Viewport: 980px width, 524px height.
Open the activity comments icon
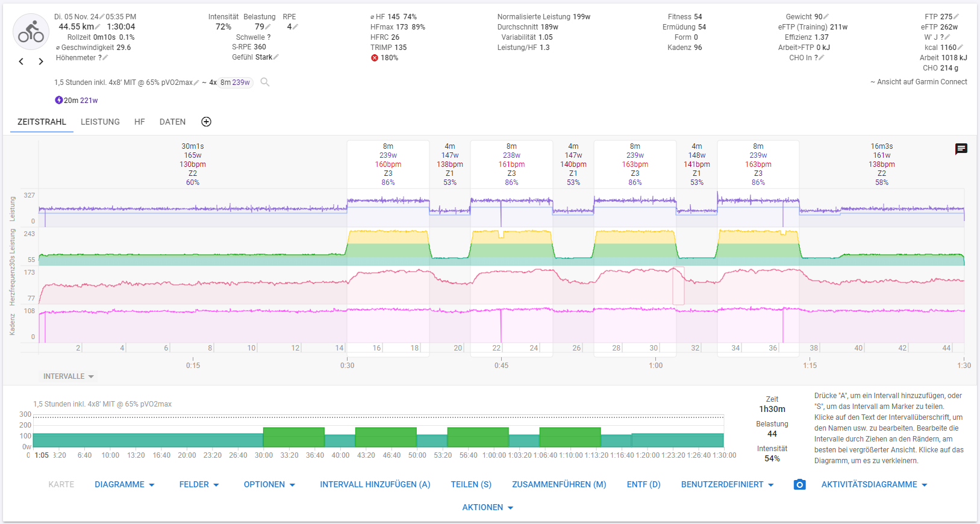pyautogui.click(x=961, y=149)
